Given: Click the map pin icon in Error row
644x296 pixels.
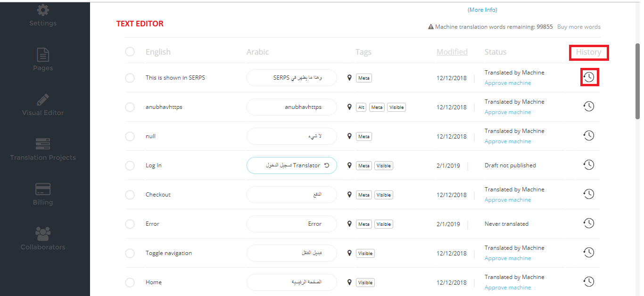Looking at the screenshot, I should (x=349, y=224).
